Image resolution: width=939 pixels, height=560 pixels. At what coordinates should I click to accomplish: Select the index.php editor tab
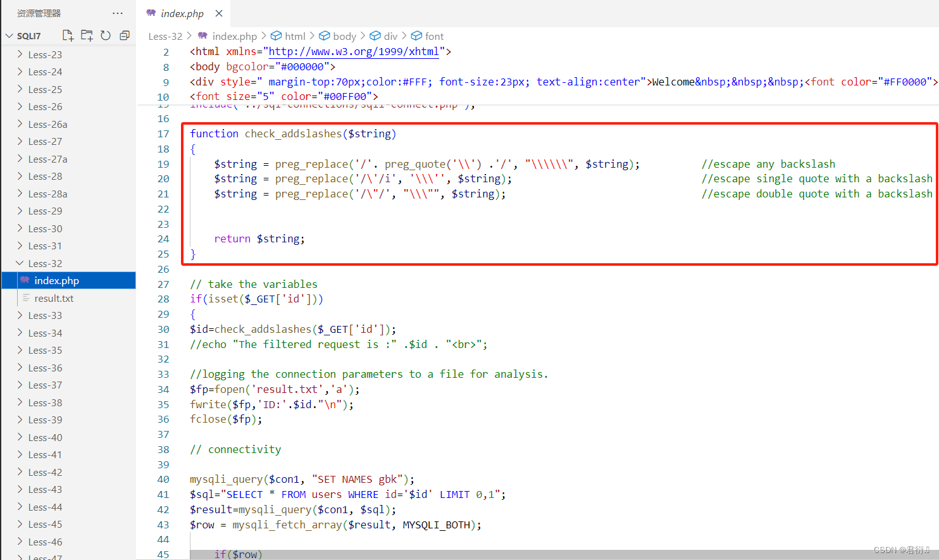click(x=184, y=13)
